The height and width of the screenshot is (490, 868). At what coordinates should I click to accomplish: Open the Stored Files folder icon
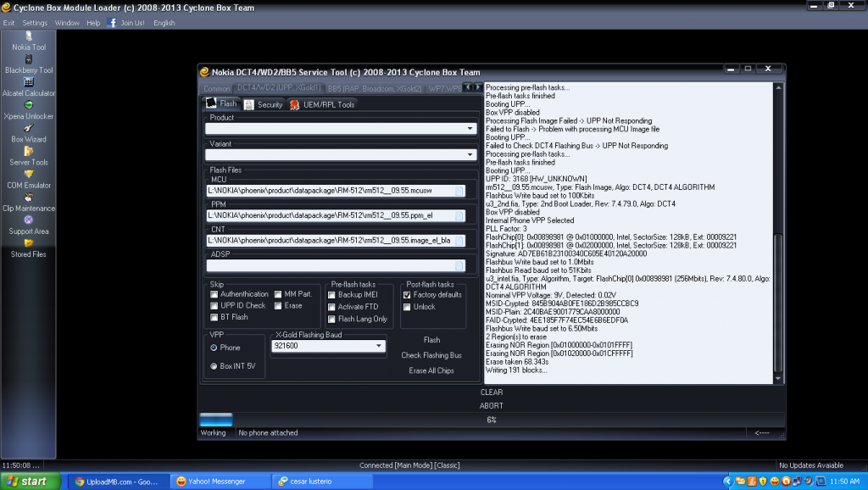29,243
